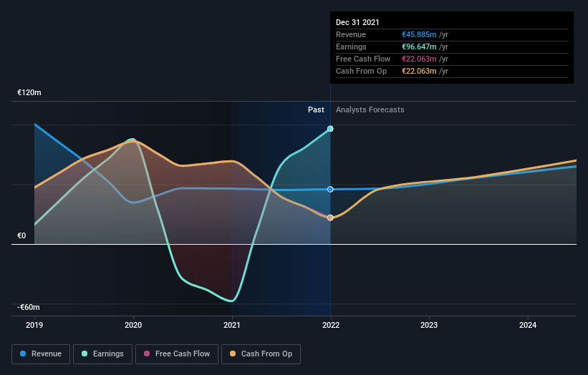Screen dimensions: 588x375
Task: Click the Past section label
Action: click(316, 109)
